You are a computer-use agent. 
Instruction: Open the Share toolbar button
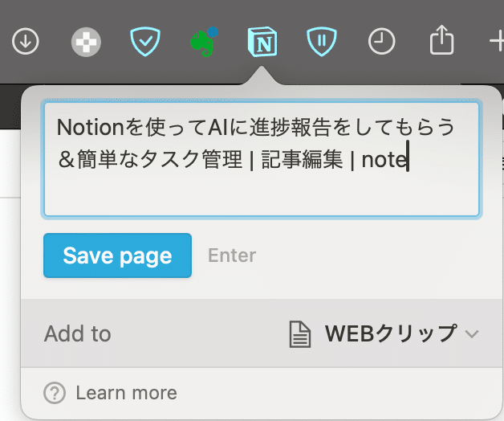pyautogui.click(x=441, y=40)
